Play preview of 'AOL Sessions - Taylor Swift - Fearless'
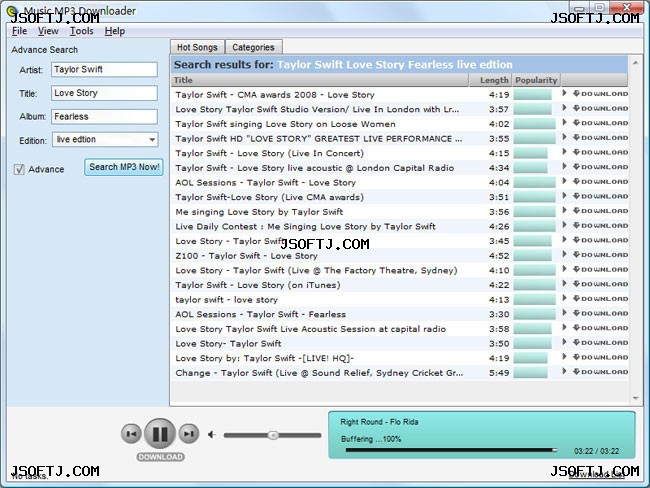This screenshot has height=488, width=650. click(564, 313)
